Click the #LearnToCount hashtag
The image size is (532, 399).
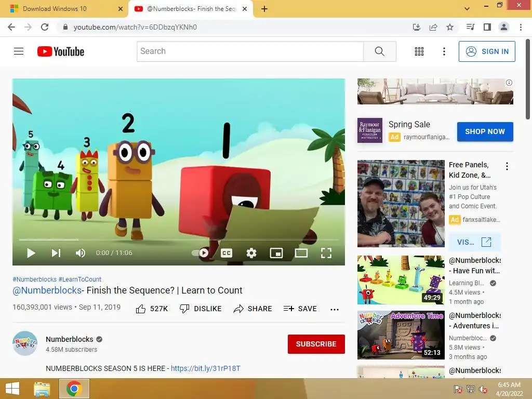click(79, 279)
